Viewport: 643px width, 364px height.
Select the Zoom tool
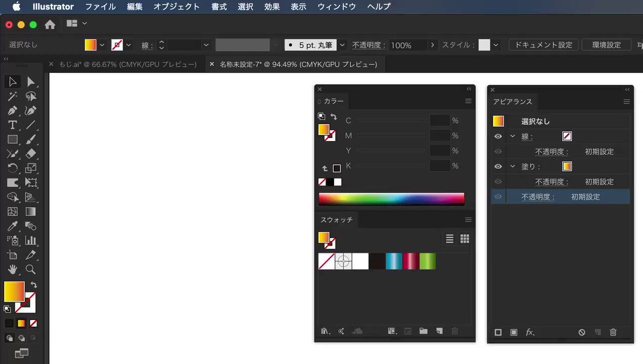(31, 269)
